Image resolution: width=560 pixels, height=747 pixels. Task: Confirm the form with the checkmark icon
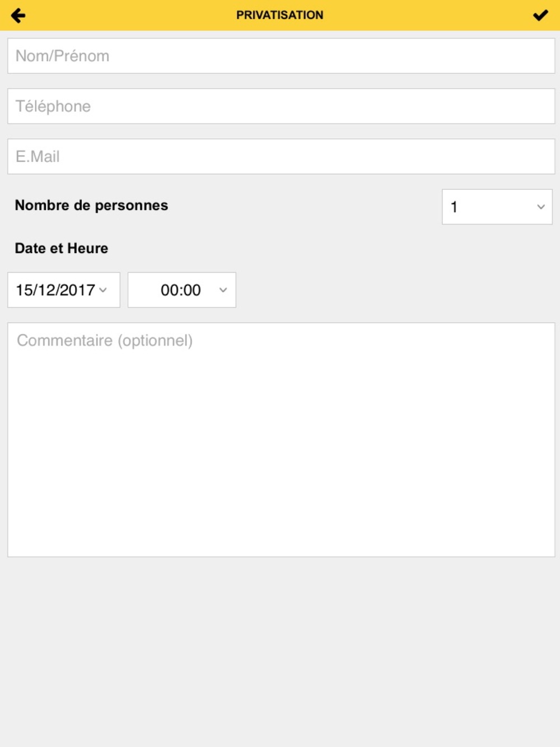[540, 15]
